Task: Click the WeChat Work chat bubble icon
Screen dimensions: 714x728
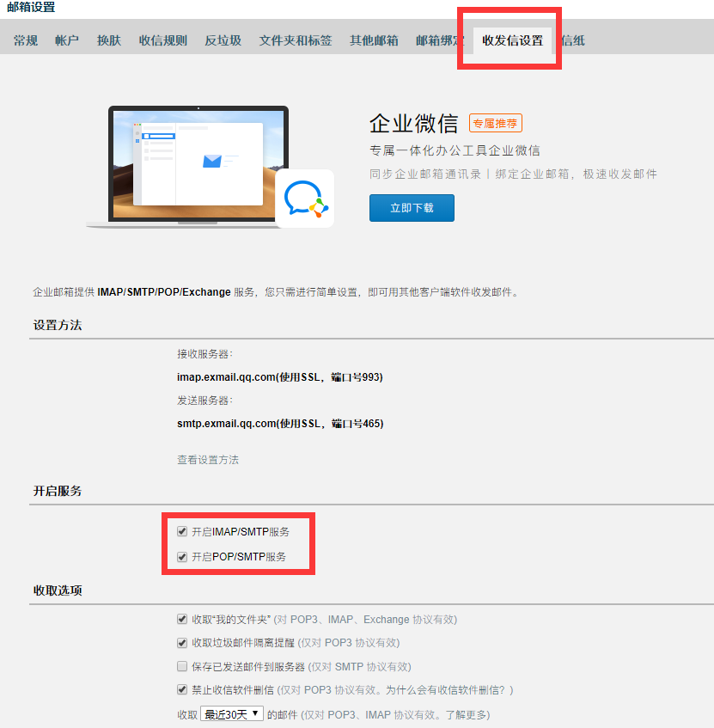Action: pyautogui.click(x=304, y=199)
